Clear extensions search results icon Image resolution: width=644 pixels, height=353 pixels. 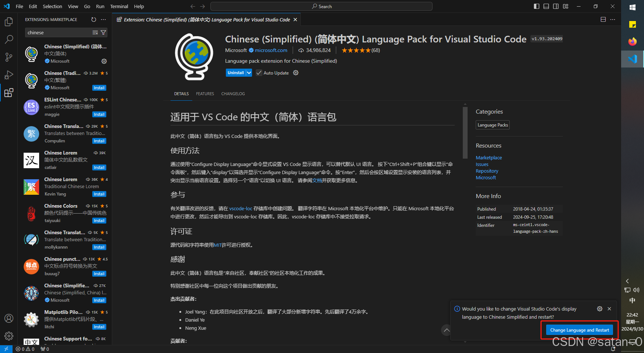tap(95, 32)
